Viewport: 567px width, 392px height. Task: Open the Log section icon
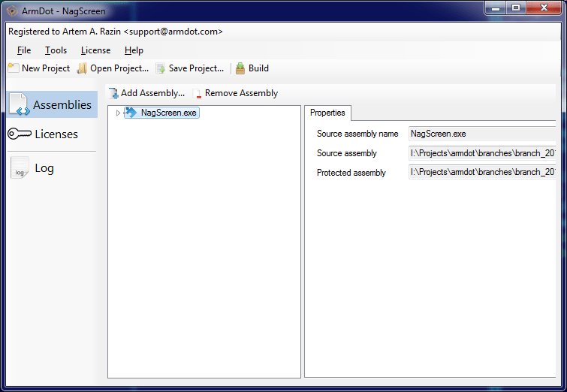20,167
